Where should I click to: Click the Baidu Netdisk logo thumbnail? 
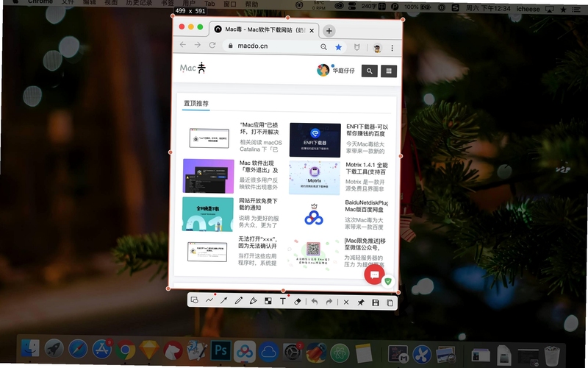click(x=314, y=215)
